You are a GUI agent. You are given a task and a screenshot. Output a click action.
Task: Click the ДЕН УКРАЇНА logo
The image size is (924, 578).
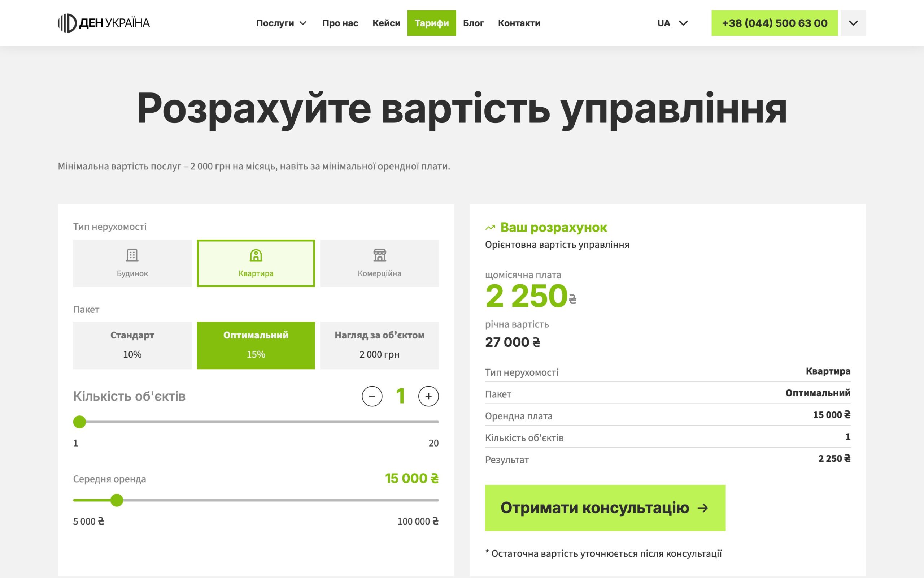[x=104, y=23]
